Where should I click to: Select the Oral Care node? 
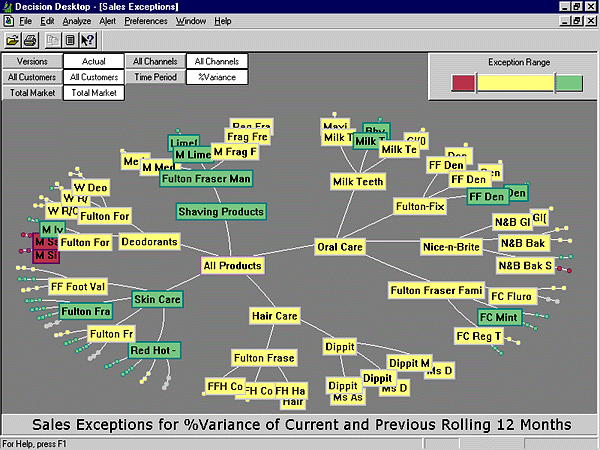coord(340,247)
